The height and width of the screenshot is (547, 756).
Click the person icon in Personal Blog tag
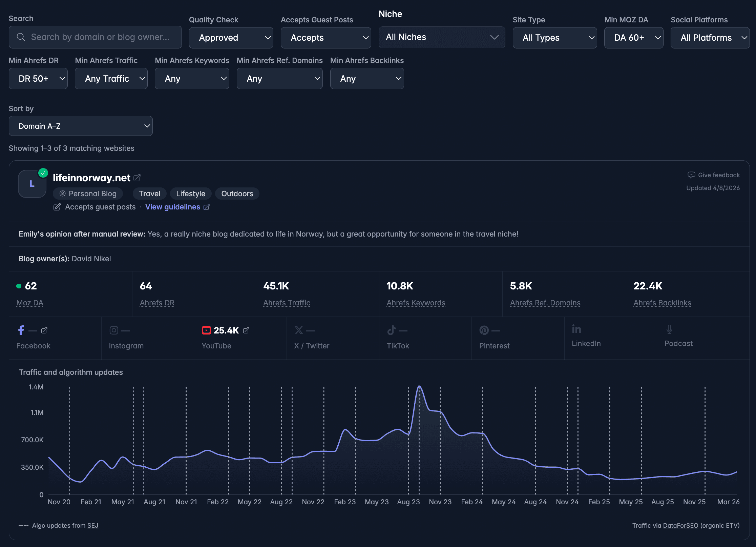click(63, 194)
